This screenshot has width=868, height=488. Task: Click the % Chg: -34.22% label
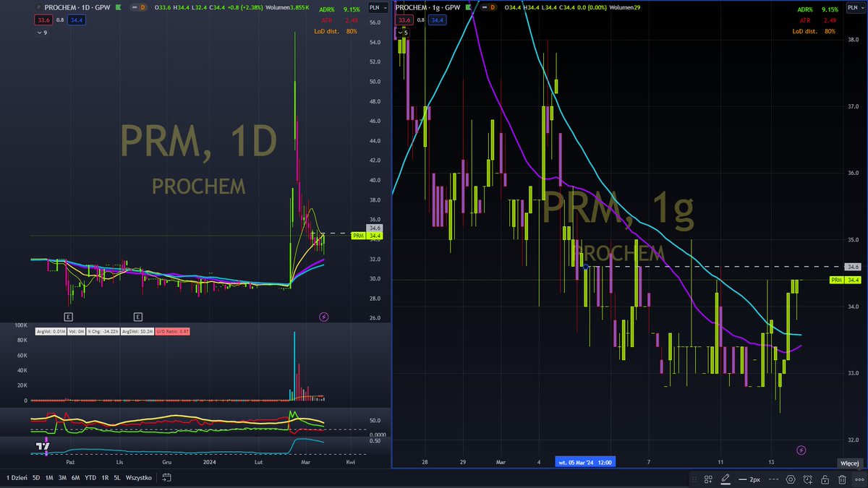click(103, 331)
